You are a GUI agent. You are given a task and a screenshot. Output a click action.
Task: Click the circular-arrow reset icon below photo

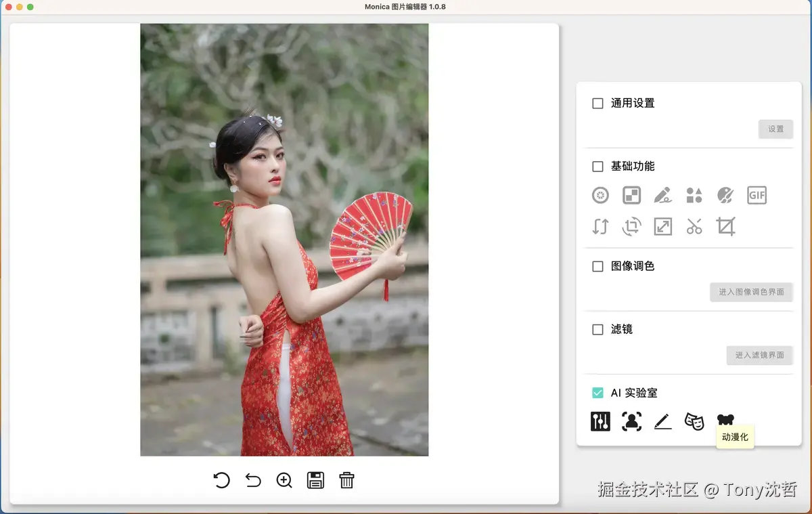click(221, 481)
